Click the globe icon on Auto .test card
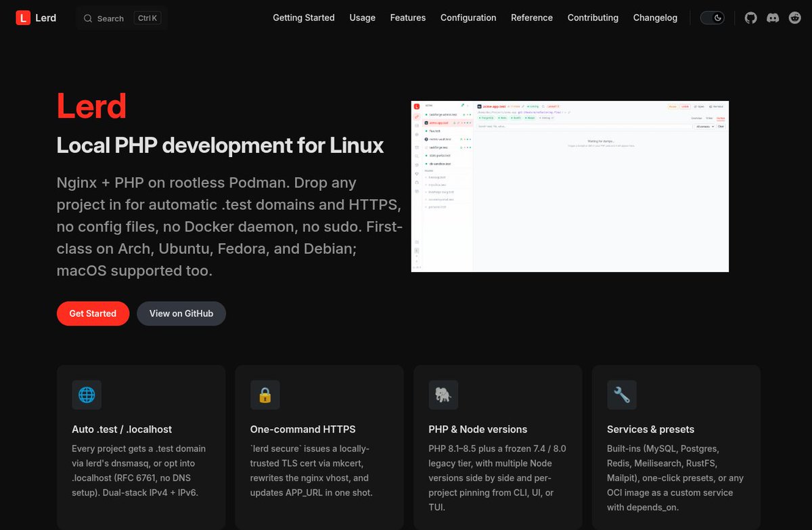Viewport: 812px width, 530px height. (x=87, y=395)
